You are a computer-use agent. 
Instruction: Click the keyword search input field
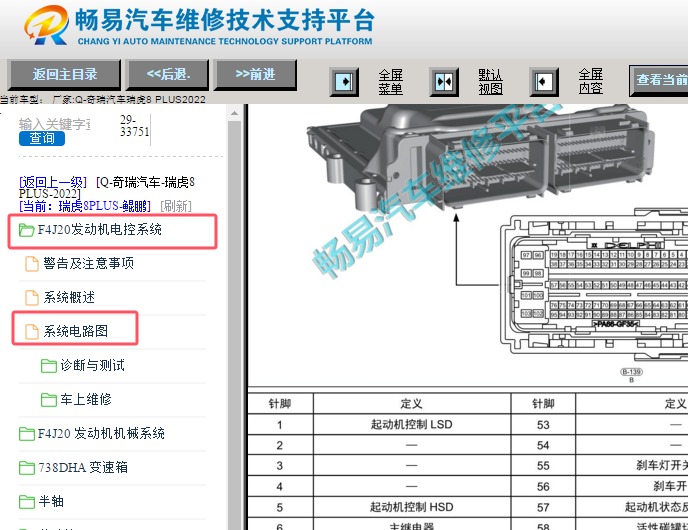[x=54, y=124]
